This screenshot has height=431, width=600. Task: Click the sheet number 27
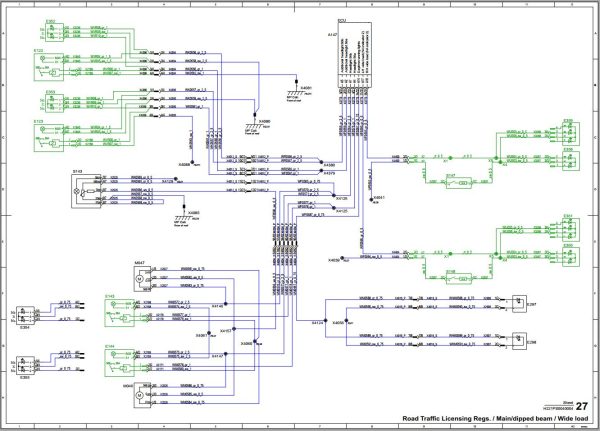[582, 406]
